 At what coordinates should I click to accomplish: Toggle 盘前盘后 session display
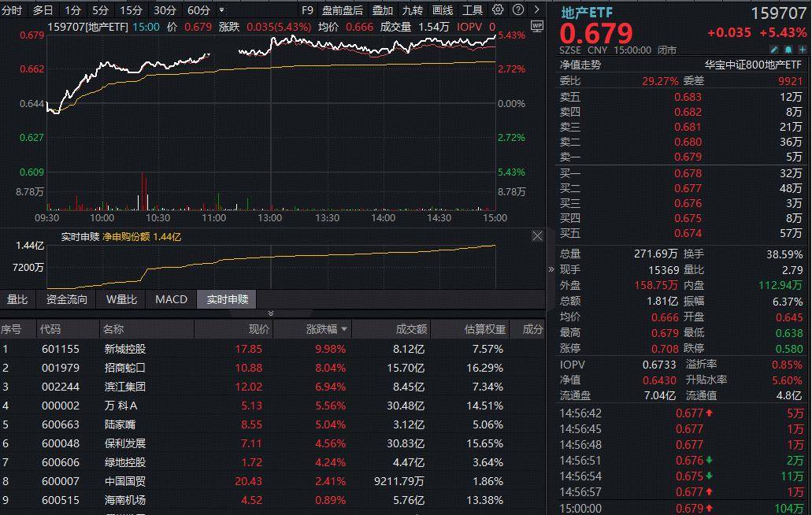tap(343, 10)
